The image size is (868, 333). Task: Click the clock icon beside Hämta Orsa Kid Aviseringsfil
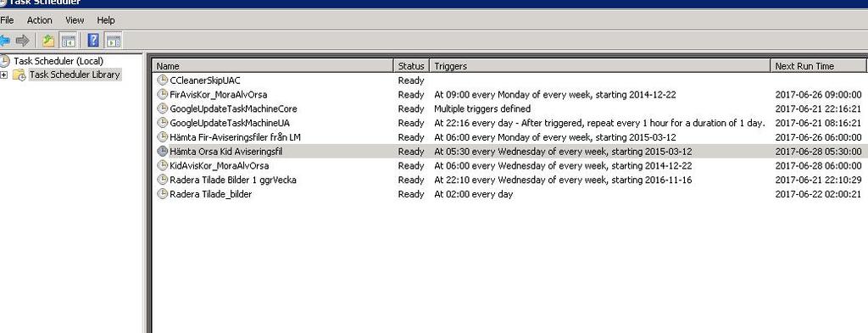point(162,151)
